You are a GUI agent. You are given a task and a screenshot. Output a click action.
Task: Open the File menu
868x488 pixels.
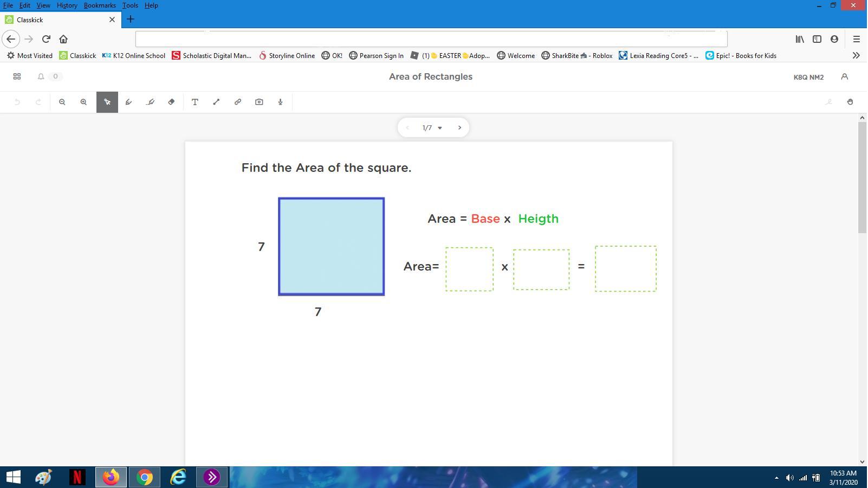(8, 5)
